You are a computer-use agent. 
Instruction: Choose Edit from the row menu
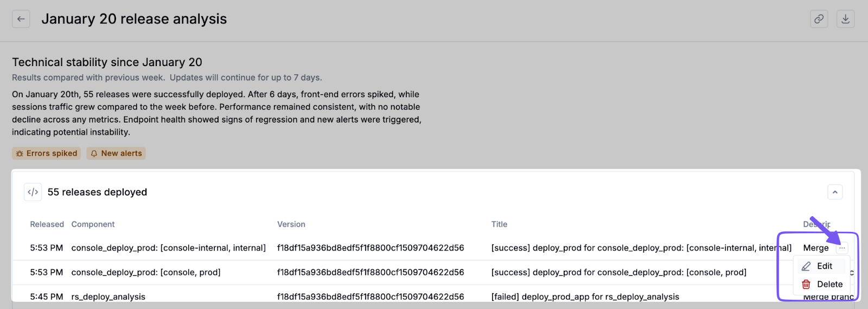(824, 266)
